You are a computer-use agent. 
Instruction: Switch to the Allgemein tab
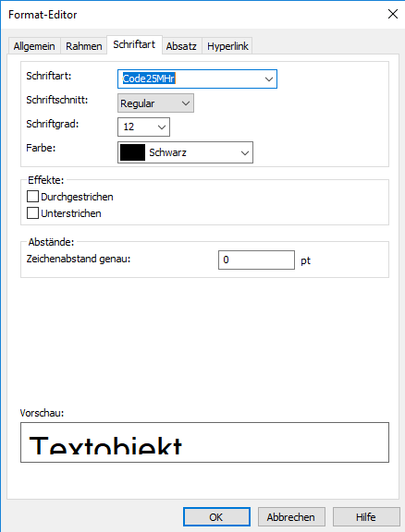pos(34,46)
